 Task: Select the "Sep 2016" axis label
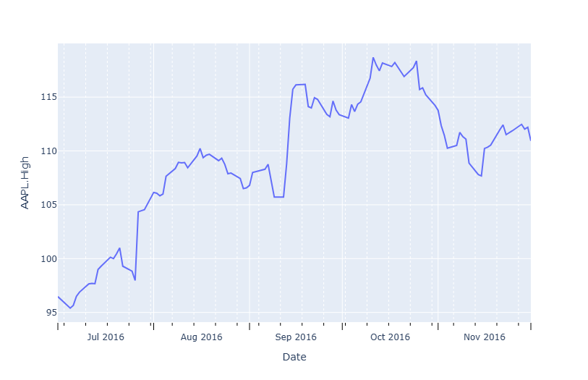tap(297, 337)
